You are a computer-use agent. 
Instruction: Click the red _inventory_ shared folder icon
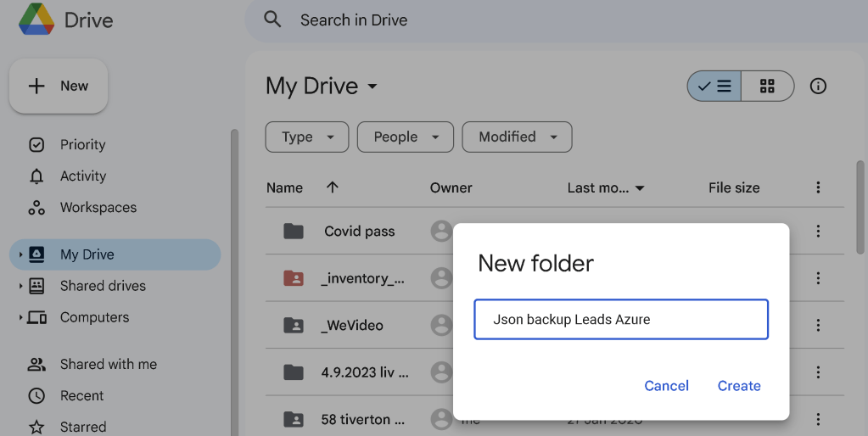click(294, 278)
